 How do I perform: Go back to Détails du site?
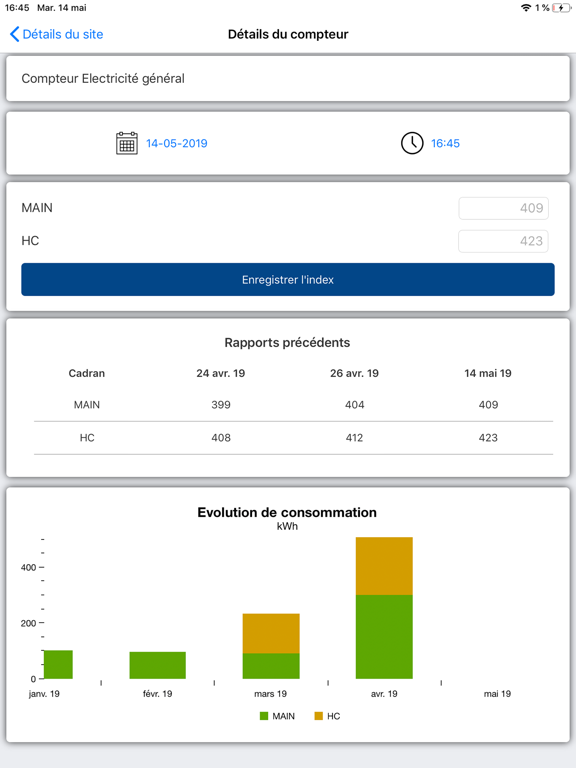click(56, 34)
